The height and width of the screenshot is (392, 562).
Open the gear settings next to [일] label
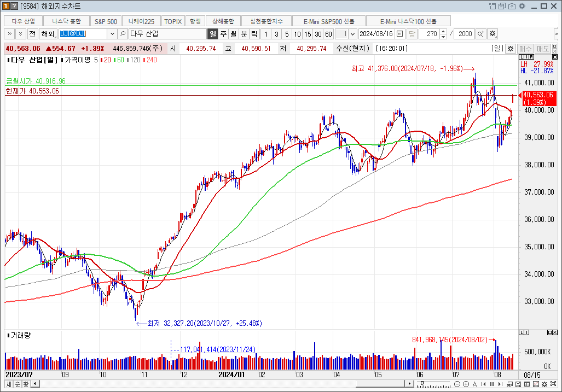point(510,49)
